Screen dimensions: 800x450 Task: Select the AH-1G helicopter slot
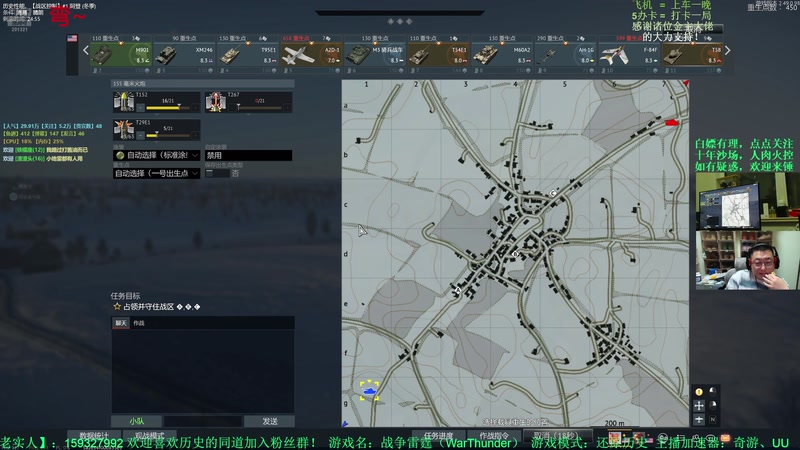point(565,55)
